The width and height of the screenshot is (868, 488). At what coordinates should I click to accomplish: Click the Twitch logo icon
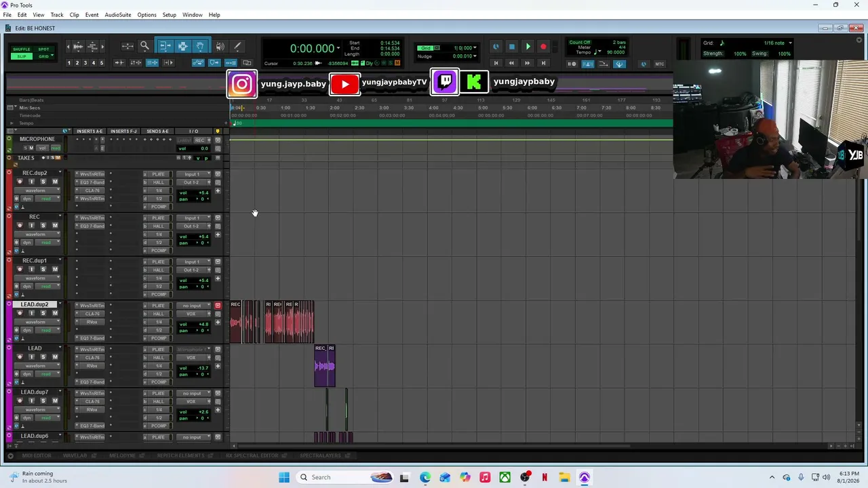(445, 82)
